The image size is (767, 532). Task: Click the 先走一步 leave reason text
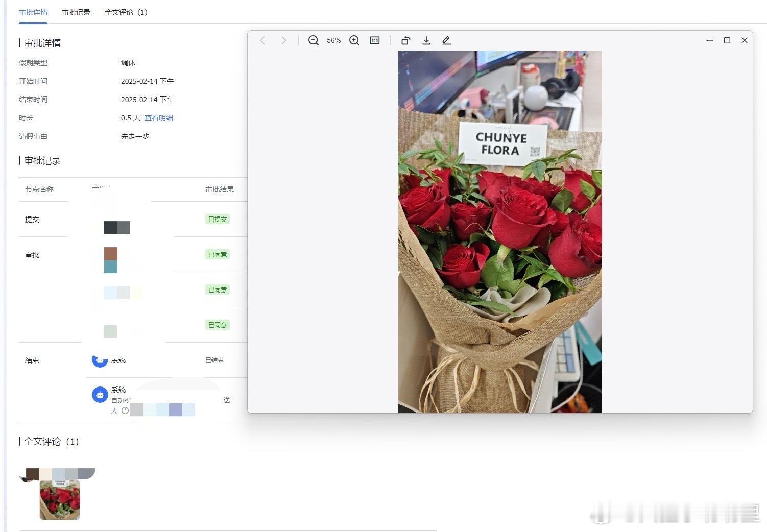point(135,136)
